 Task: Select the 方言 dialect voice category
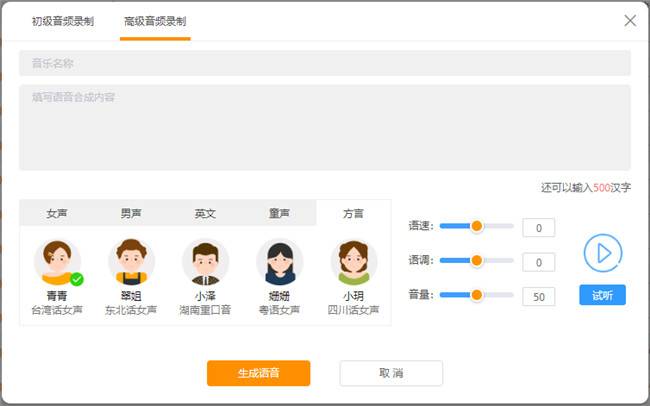(353, 213)
